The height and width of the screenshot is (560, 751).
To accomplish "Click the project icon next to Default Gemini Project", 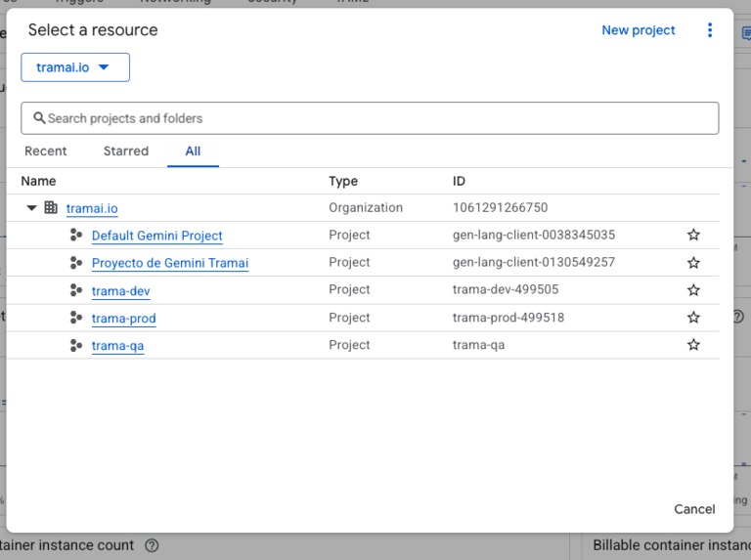I will point(75,235).
